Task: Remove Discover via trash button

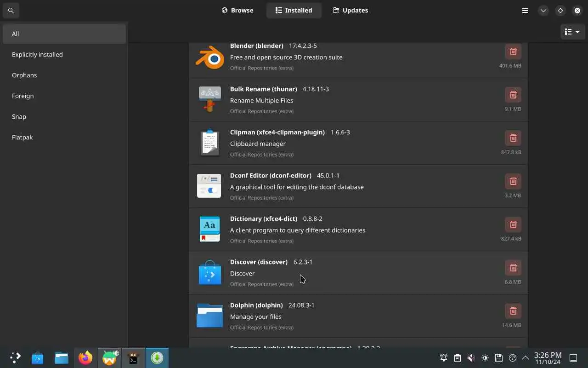Action: pyautogui.click(x=513, y=268)
